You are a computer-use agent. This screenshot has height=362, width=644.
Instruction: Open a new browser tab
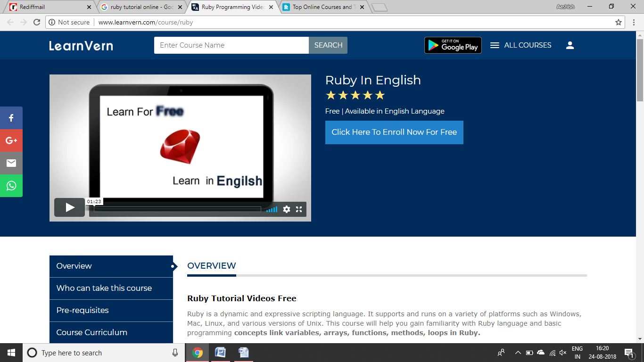coord(380,7)
